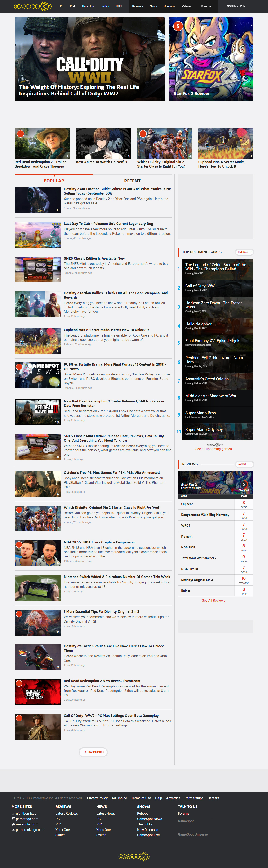
Task: Switch to the RECENT tab
Action: click(132, 181)
